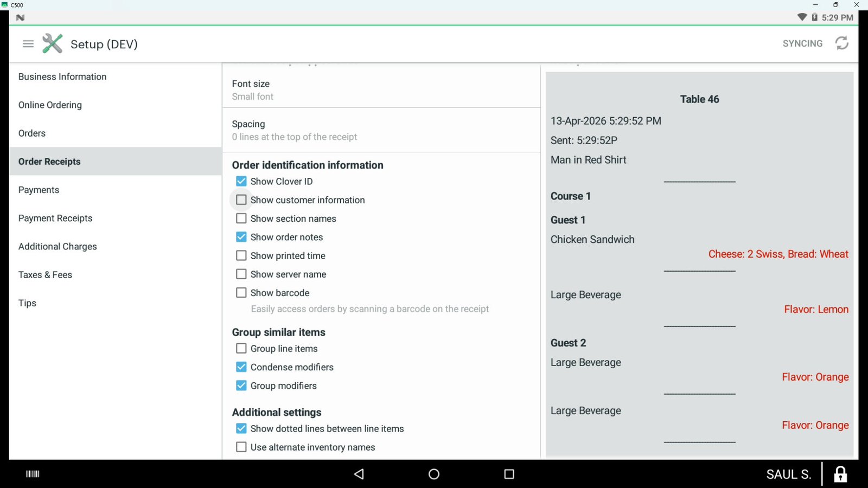
Task: Click the Setup wrench-and-screwdriver app icon
Action: pyautogui.click(x=53, y=44)
